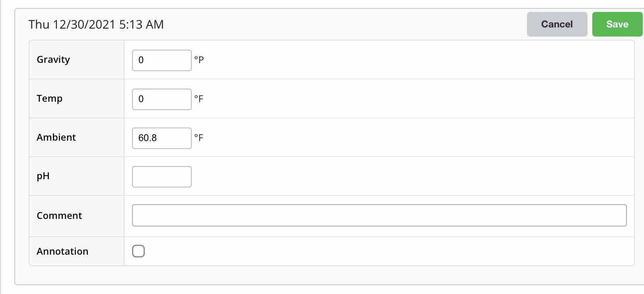Viewport: 644px width, 294px height.
Task: Click the °P unit beside Gravity
Action: [199, 60]
